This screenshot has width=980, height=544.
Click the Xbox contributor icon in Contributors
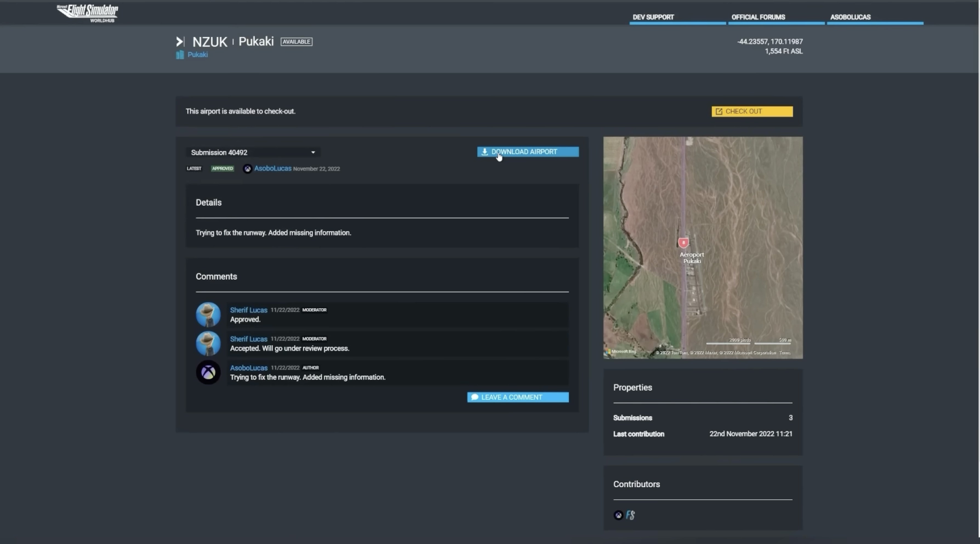pos(618,515)
